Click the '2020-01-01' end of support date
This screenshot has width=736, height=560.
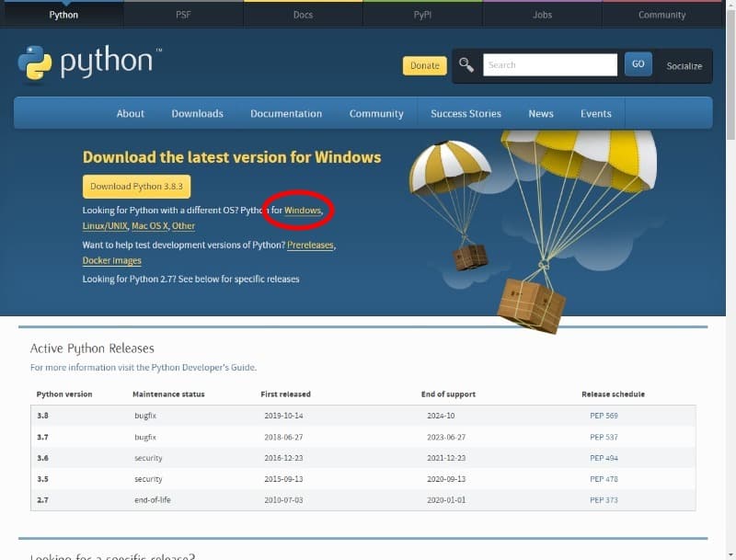tap(446, 500)
